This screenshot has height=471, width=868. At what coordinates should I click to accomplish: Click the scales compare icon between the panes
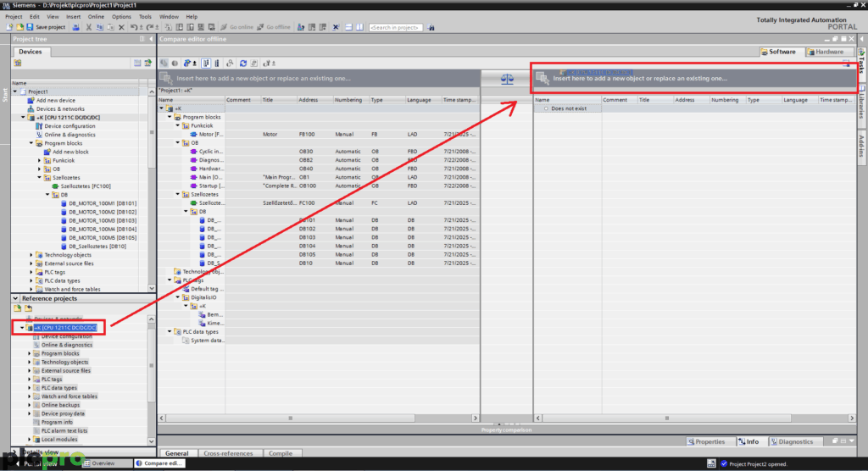point(507,79)
